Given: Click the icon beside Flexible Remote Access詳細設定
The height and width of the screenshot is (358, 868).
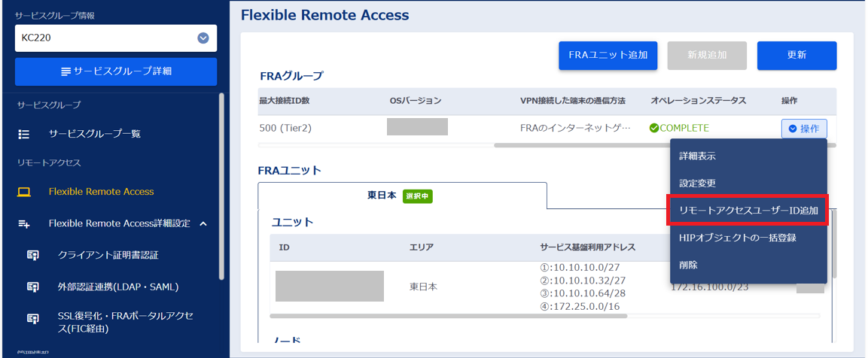Looking at the screenshot, I should tap(24, 223).
